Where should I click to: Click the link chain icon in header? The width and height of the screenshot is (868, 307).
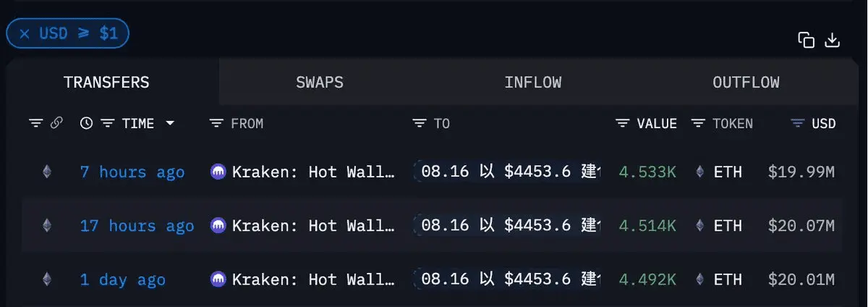pyautogui.click(x=56, y=123)
